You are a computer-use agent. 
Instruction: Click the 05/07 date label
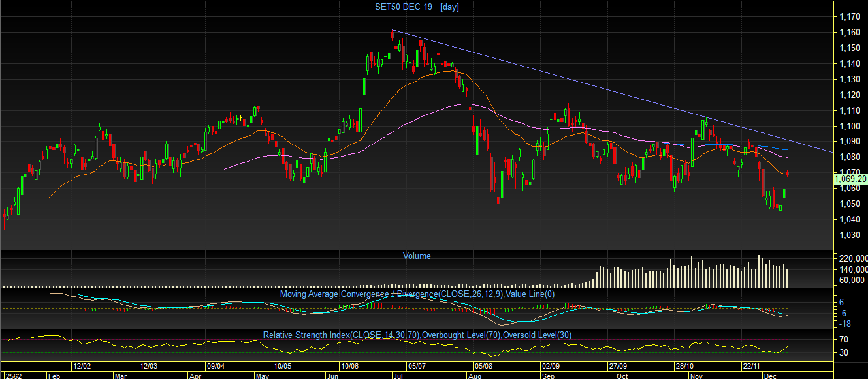pyautogui.click(x=416, y=367)
